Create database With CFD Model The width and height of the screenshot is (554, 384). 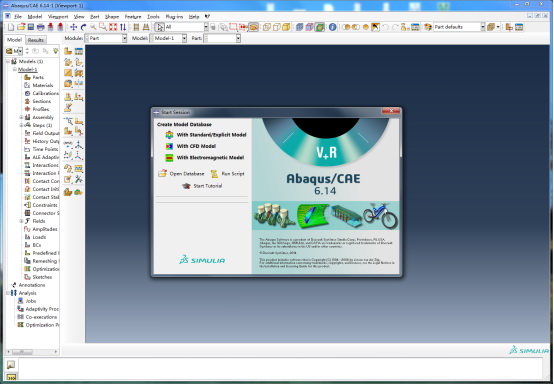point(191,146)
